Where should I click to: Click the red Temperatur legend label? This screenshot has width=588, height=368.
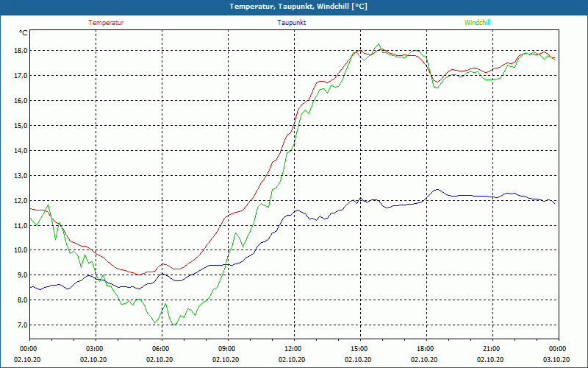pos(106,23)
